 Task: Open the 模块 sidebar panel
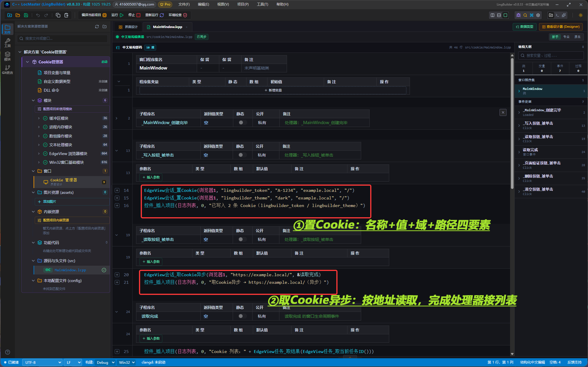[x=8, y=56]
